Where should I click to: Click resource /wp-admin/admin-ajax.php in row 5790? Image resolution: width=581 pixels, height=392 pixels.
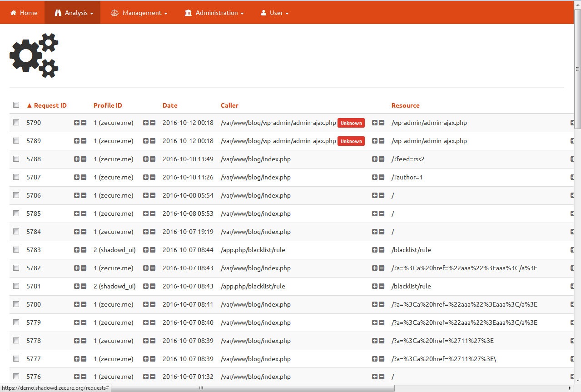click(429, 123)
